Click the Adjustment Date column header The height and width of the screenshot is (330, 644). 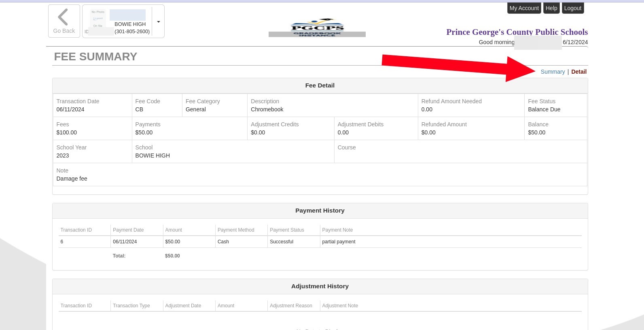[x=183, y=306]
